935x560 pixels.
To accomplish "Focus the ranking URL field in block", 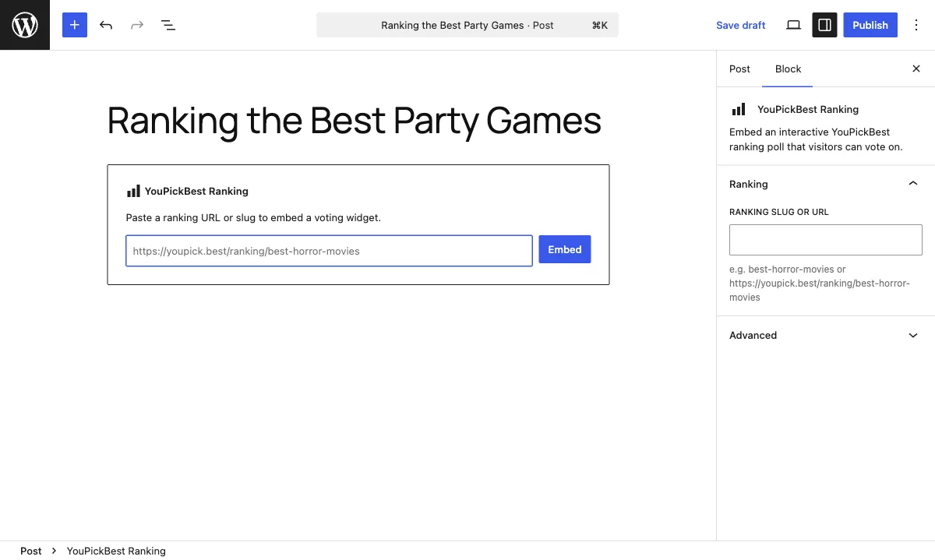I will click(329, 251).
